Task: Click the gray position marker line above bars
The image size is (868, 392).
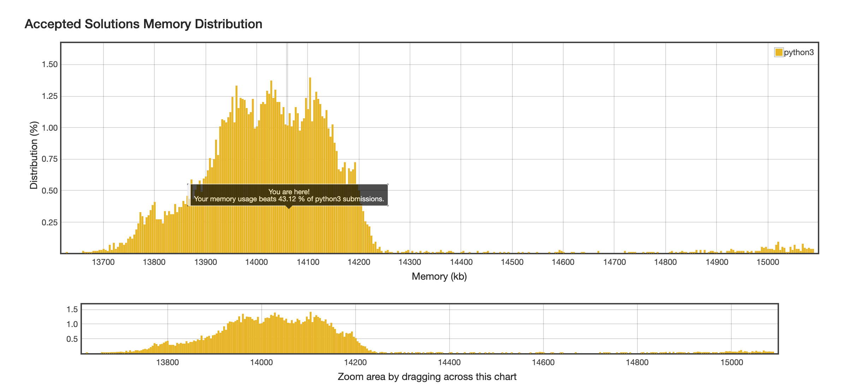Action: coord(287,71)
